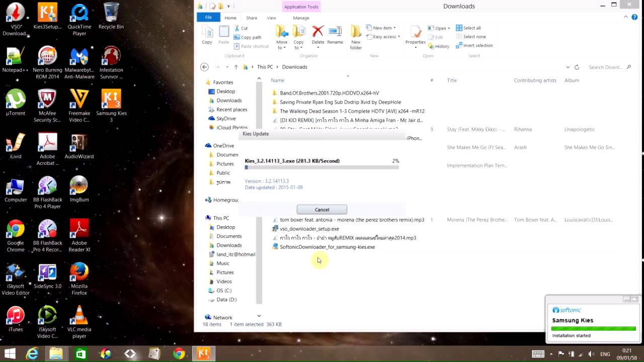Open VSO Downloader desktop icon
This screenshot has width=644, height=362.
(15, 19)
